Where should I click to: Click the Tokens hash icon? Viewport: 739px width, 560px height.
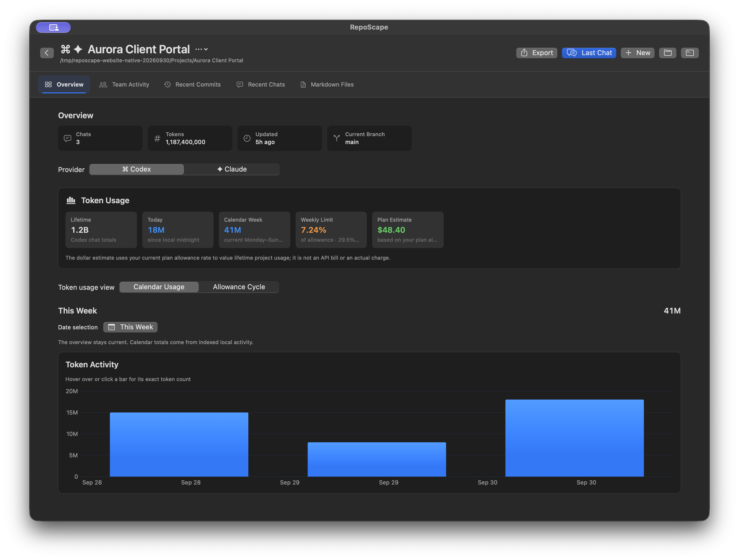tap(157, 138)
